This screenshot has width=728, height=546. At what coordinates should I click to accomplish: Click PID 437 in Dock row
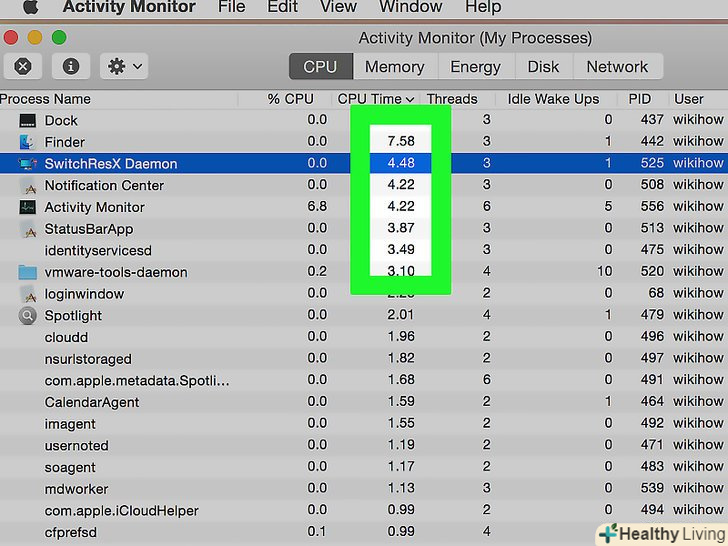click(652, 120)
